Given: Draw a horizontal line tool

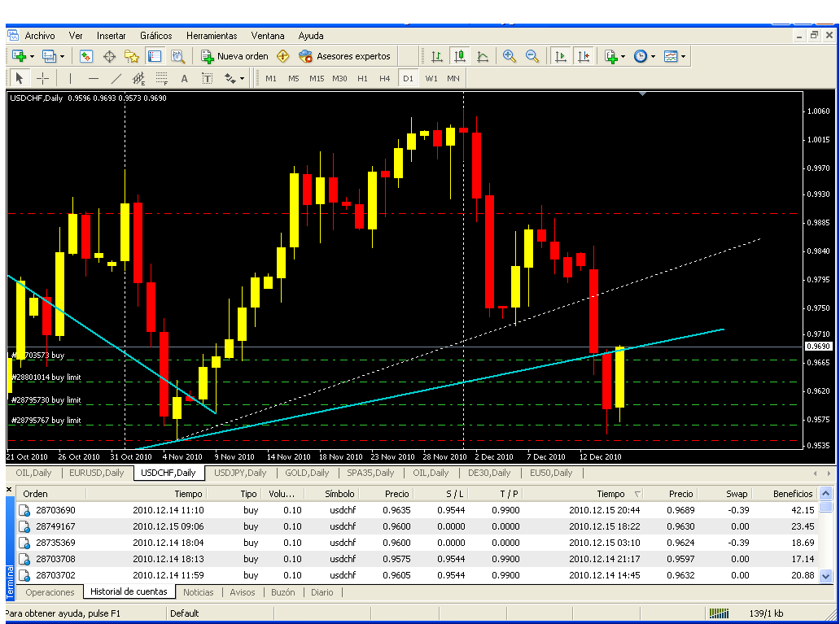Looking at the screenshot, I should [x=93, y=79].
